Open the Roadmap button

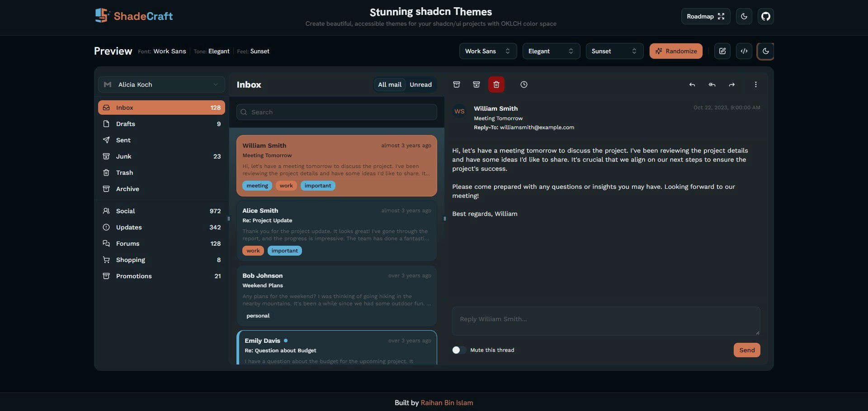pyautogui.click(x=705, y=16)
